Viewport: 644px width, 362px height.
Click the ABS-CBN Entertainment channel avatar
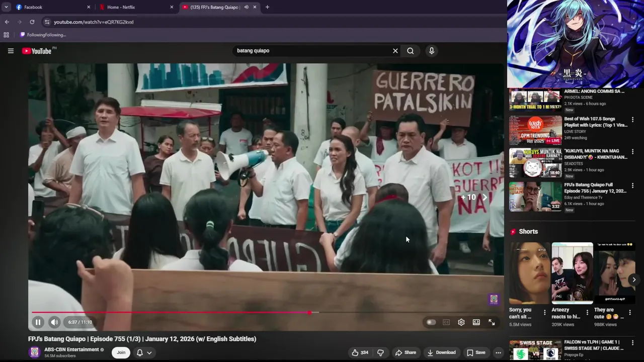(x=35, y=352)
